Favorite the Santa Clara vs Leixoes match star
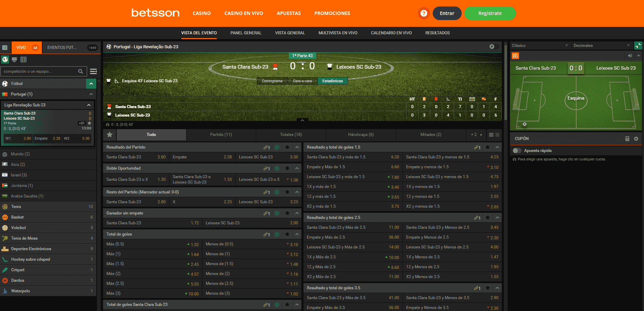Screen dimensions: 644x311 click(x=89, y=123)
